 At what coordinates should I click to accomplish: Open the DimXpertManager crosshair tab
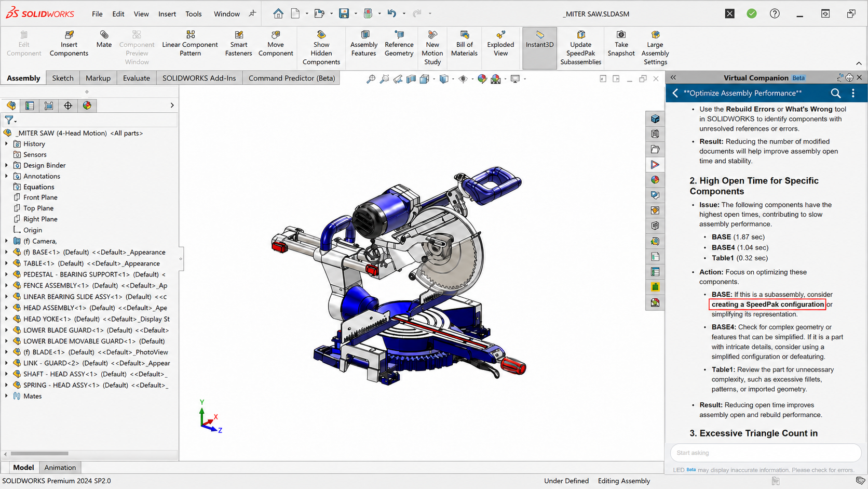click(x=68, y=105)
